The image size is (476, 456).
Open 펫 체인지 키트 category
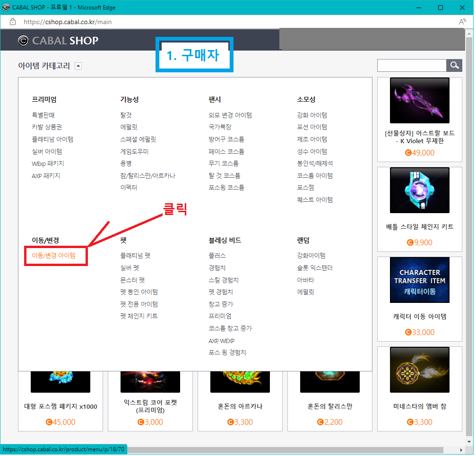pyautogui.click(x=139, y=317)
